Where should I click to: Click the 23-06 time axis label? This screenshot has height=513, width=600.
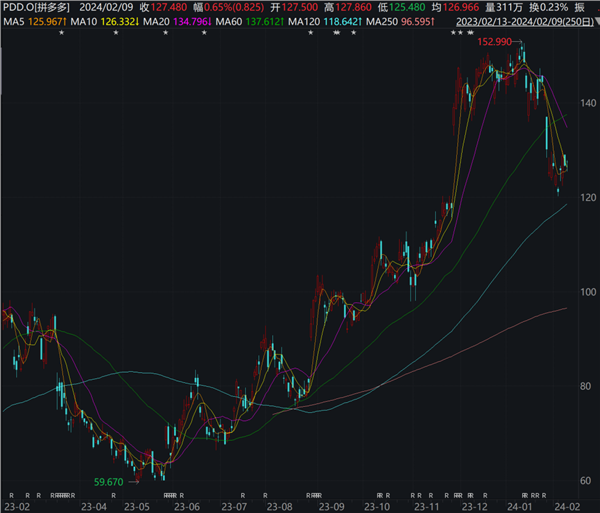(187, 507)
